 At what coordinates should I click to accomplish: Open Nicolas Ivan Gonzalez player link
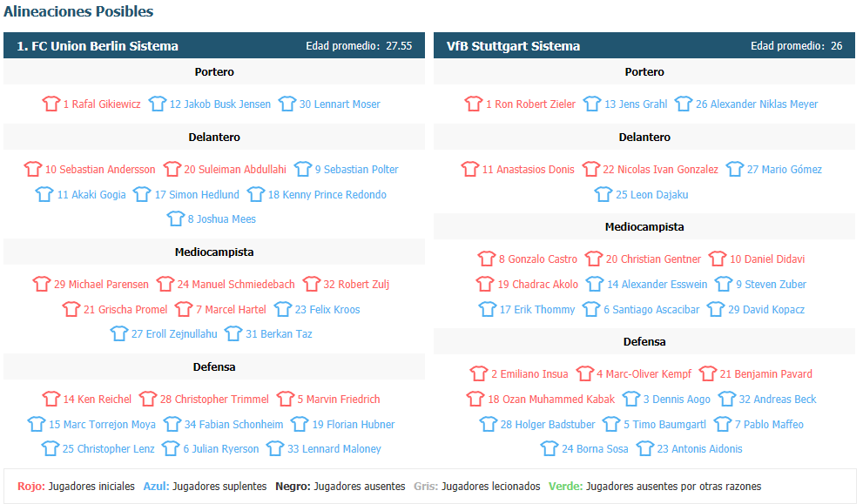click(x=660, y=170)
